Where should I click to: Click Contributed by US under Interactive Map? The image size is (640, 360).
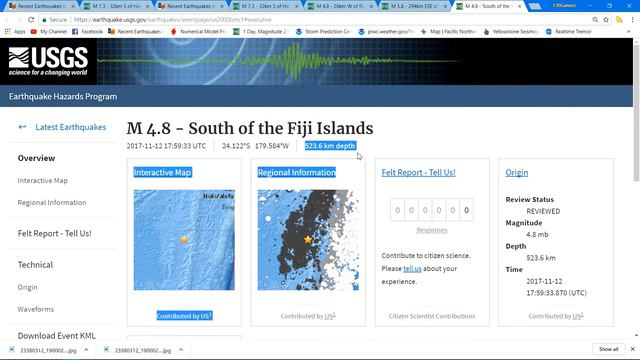click(x=184, y=316)
